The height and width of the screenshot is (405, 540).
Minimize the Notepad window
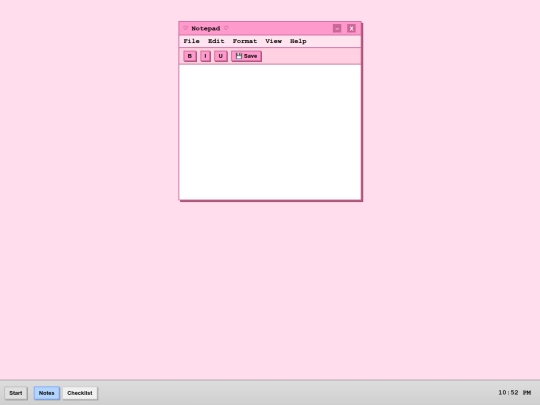click(x=337, y=28)
